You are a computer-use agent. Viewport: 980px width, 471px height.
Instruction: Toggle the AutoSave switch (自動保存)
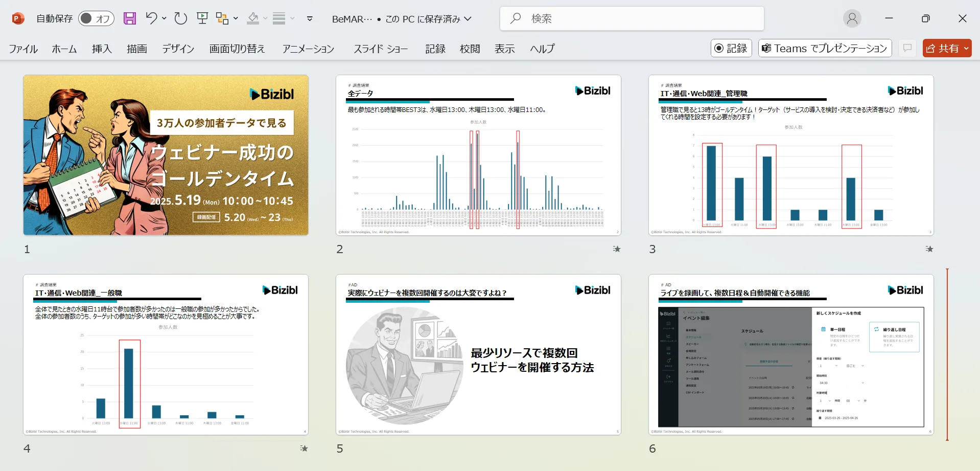click(96, 18)
